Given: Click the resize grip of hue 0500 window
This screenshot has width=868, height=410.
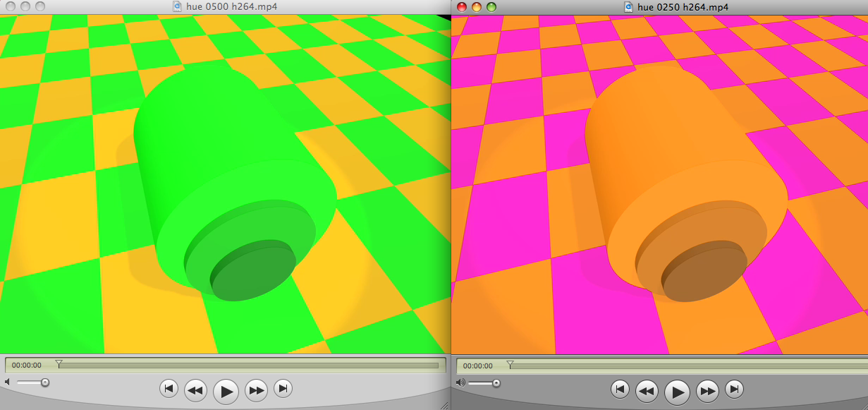Looking at the screenshot, I should 445,405.
